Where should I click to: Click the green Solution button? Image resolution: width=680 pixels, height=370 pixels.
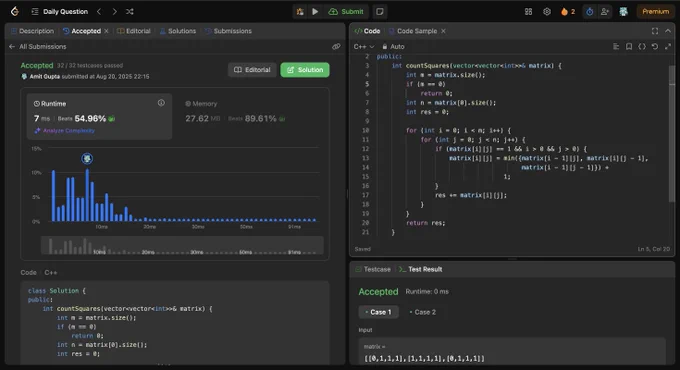(305, 70)
